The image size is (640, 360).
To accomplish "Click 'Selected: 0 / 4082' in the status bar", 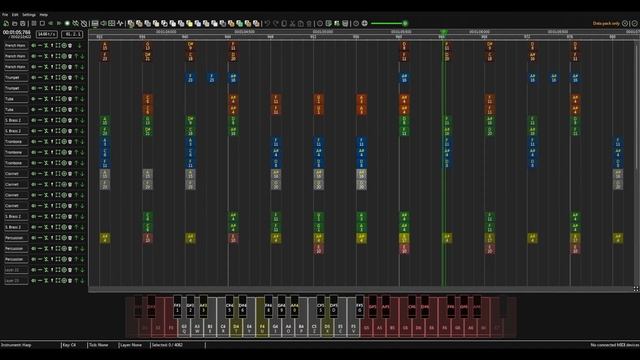I will (x=167, y=345).
